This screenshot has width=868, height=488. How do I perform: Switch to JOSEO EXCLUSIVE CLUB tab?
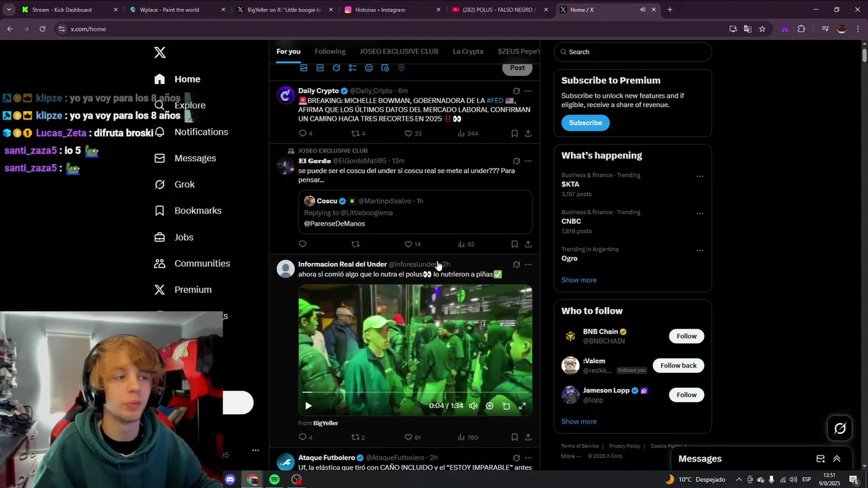point(399,52)
